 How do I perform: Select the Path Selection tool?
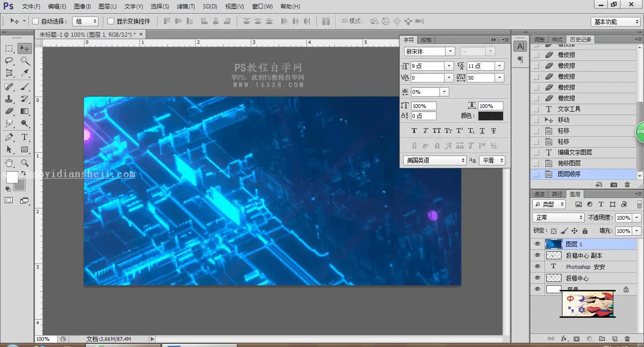tap(9, 149)
